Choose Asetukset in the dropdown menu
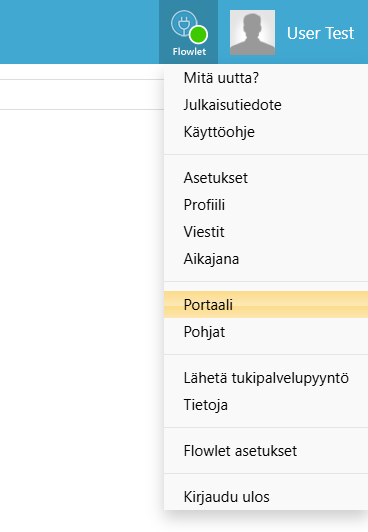Screen dimensions: 368x532 coord(266,178)
